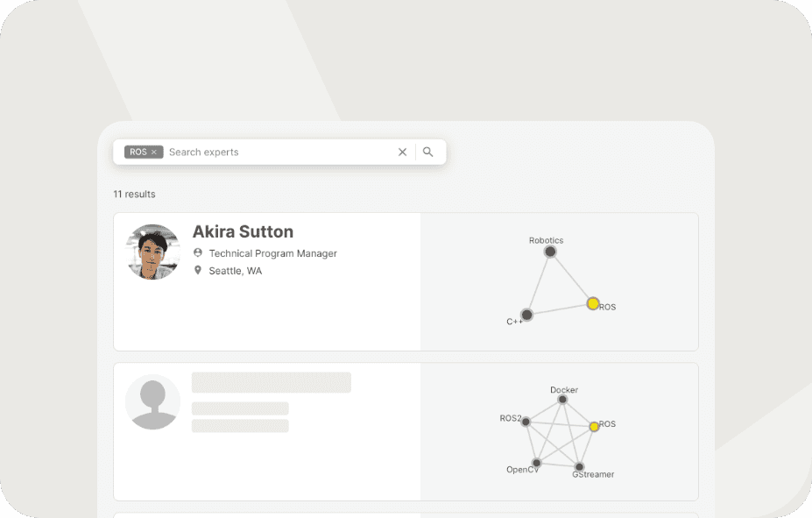Select the GStreamer node in the second graph

(579, 467)
